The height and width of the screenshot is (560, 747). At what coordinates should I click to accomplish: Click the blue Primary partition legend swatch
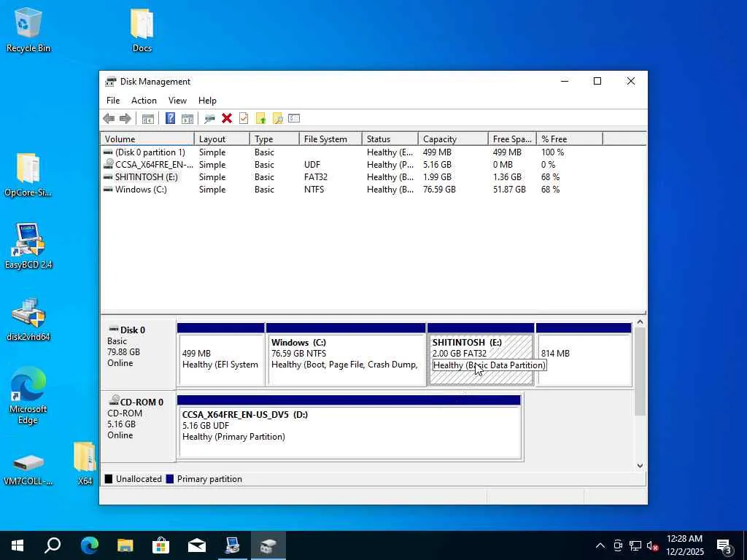[169, 479]
